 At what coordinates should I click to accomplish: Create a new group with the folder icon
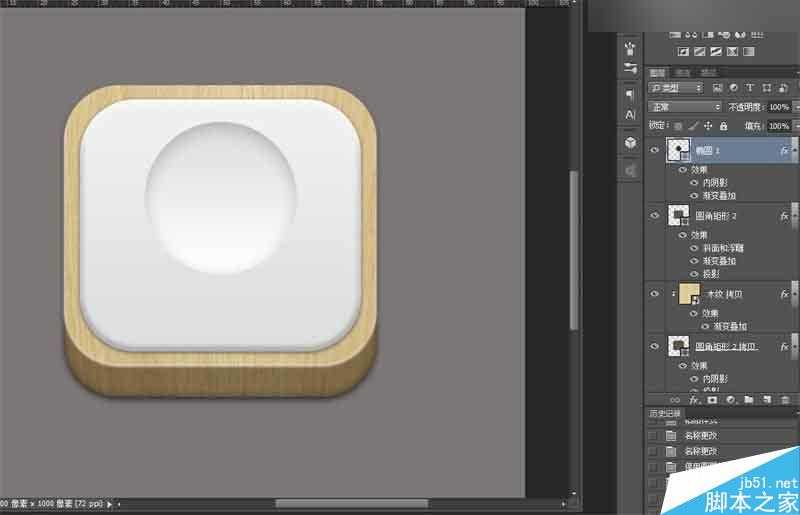coord(748,399)
